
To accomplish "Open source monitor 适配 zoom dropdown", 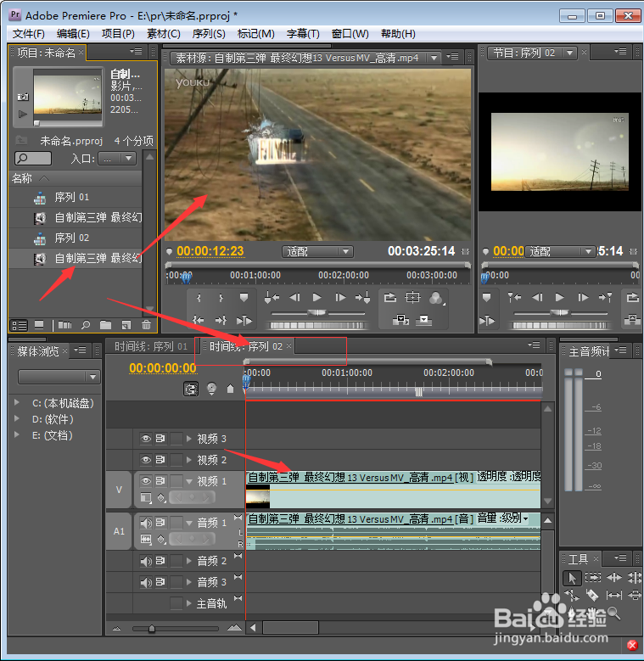I will click(x=317, y=252).
